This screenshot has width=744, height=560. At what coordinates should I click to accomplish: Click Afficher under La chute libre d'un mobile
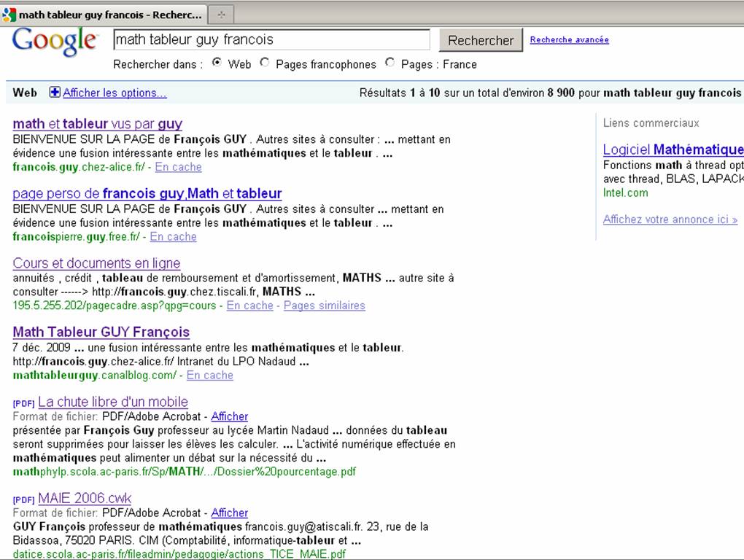point(230,416)
